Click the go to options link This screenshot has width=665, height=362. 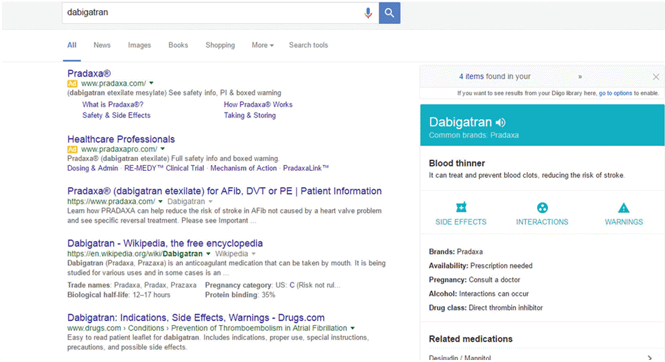[x=615, y=93]
